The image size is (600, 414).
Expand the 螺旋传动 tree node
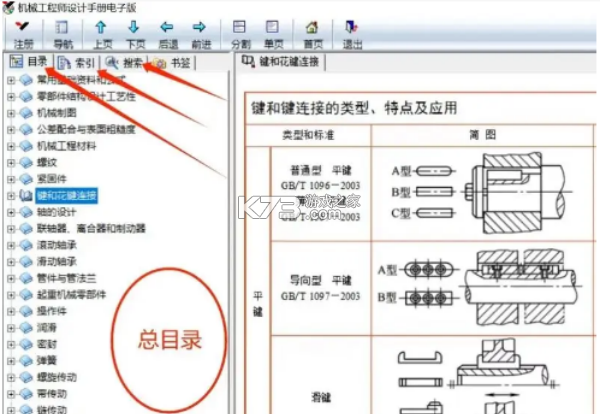pyautogui.click(x=11, y=377)
